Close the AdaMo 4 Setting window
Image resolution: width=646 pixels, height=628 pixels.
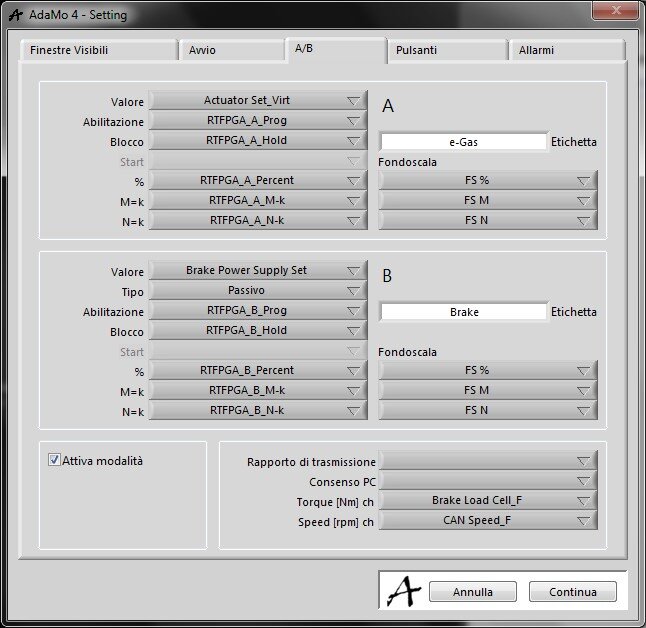coord(615,11)
